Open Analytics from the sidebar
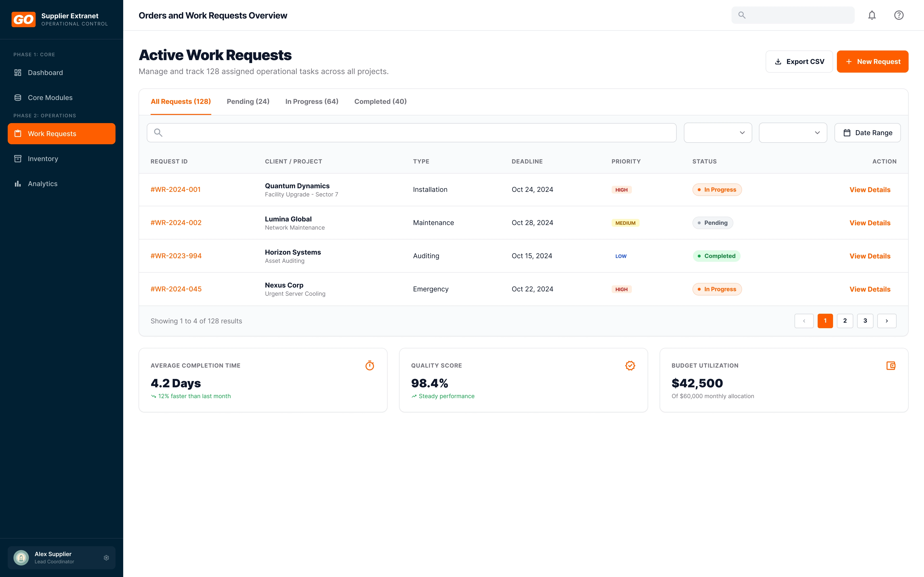Viewport: 924px width, 577px height. click(42, 183)
